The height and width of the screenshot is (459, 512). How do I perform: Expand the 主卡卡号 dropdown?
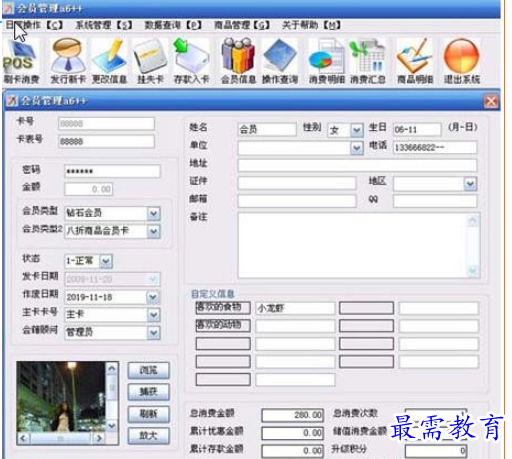(154, 315)
